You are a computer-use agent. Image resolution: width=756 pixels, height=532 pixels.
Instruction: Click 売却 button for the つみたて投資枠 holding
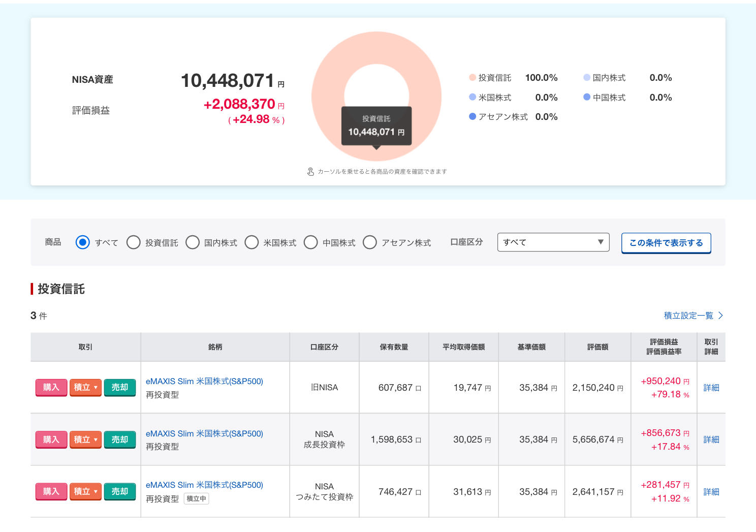tap(120, 491)
